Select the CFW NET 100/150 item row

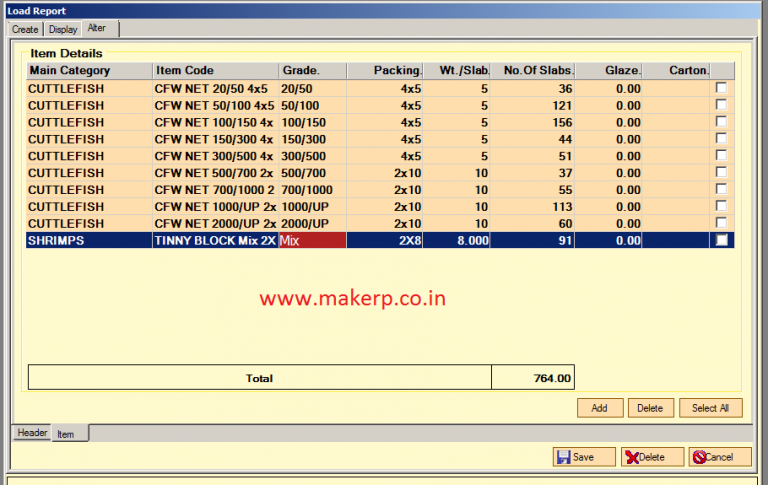[x=214, y=122]
